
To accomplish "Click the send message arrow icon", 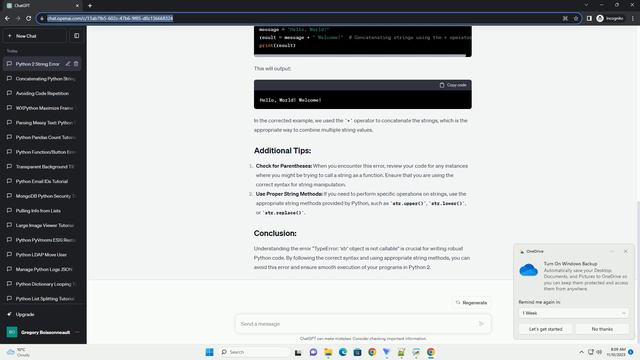I will point(482,324).
